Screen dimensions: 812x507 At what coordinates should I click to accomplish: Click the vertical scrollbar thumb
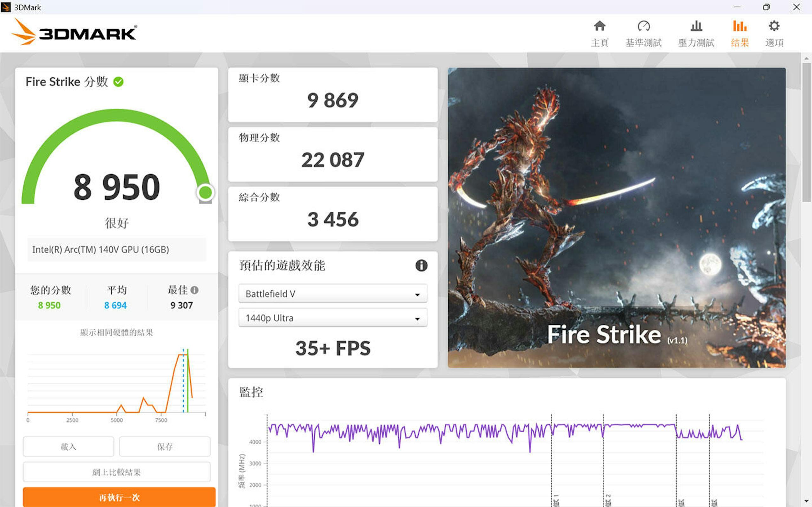click(806, 132)
